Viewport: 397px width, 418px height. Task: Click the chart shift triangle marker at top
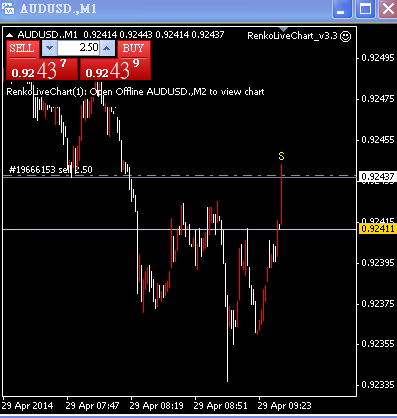[283, 29]
